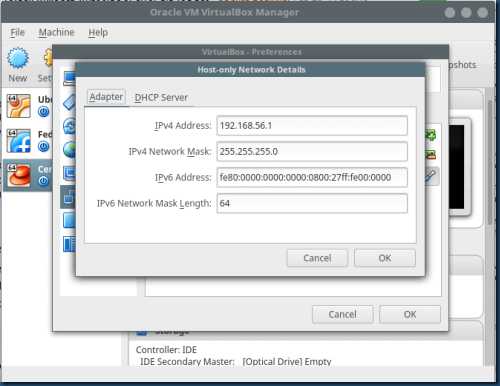Open Update preferences via refresh arrows icon
500x386 pixels.
coord(69,126)
